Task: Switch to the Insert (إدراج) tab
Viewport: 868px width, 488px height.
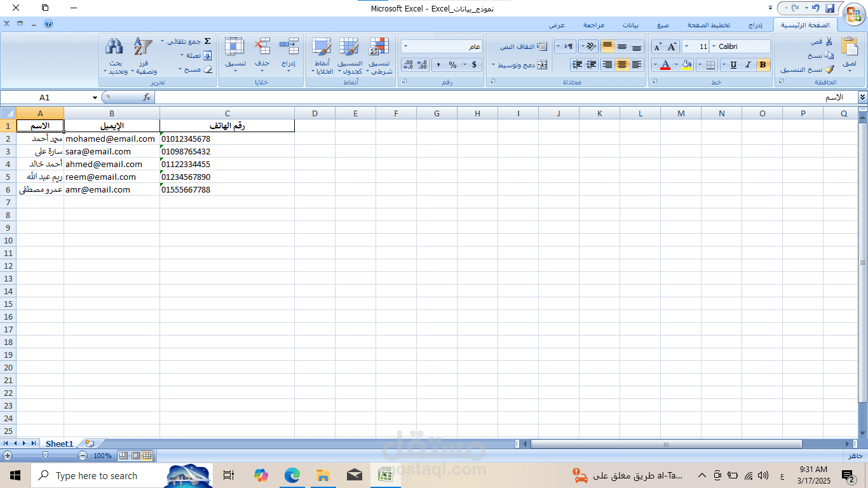Action: (x=755, y=25)
